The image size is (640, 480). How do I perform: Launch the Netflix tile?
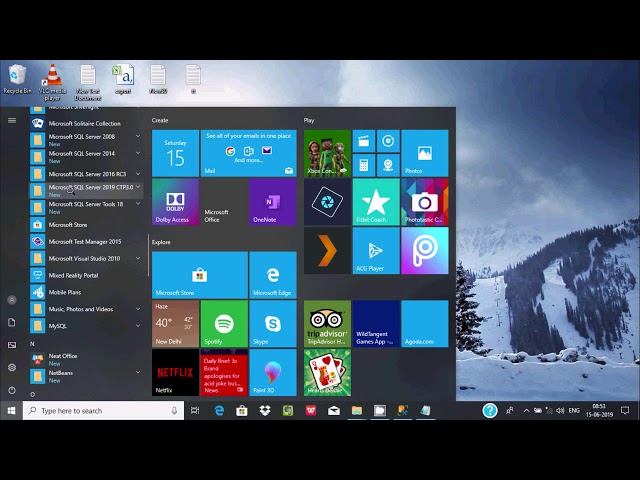(176, 372)
